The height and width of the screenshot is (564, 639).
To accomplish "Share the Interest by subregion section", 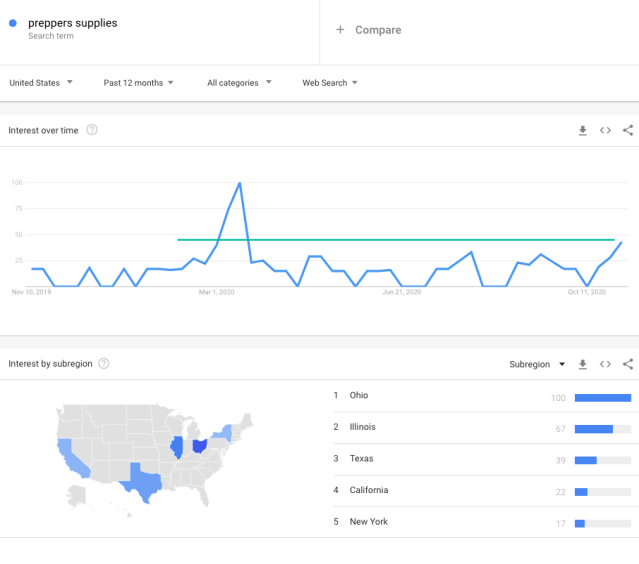I will [628, 364].
